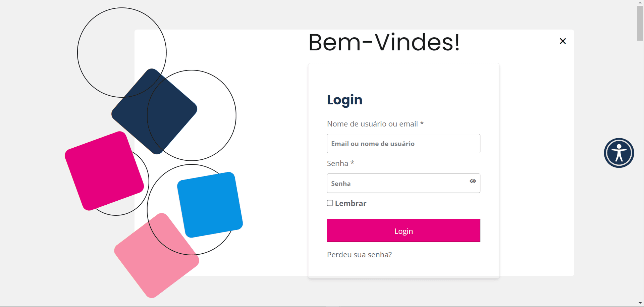This screenshot has height=307, width=644.
Task: Click the scrollbar up arrow
Action: (640, 2)
